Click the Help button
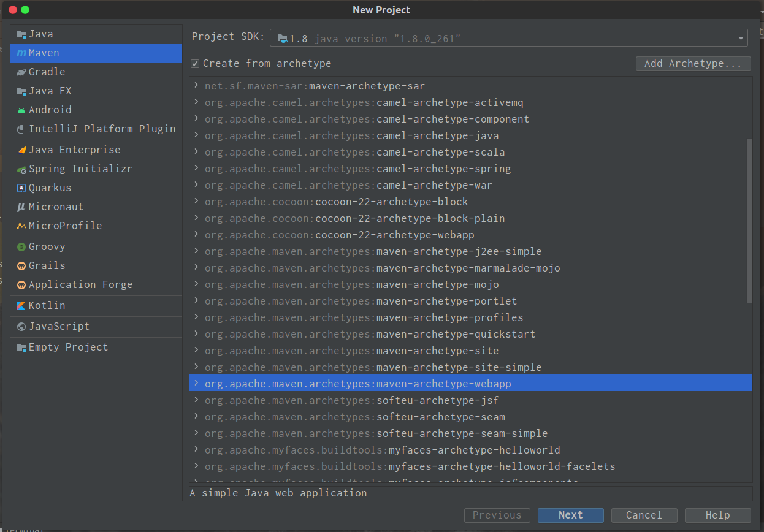The height and width of the screenshot is (532, 764). [x=718, y=515]
